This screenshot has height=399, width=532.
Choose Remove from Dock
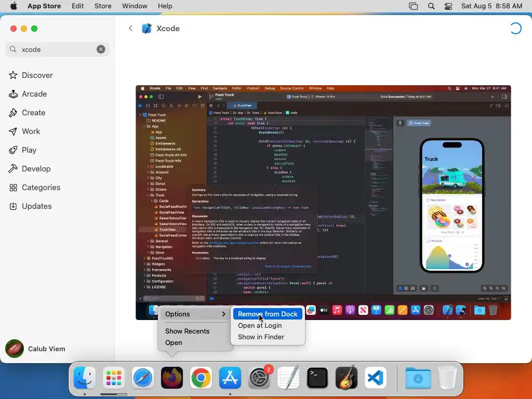[x=268, y=314]
